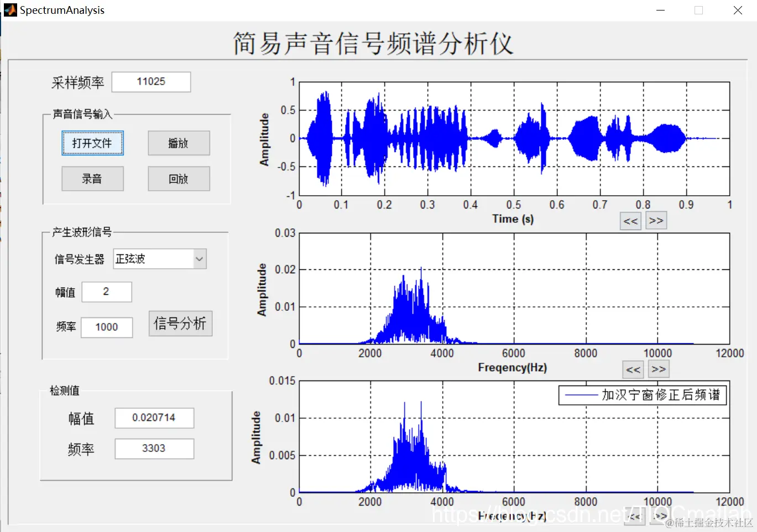Maximize the SpectrumAnalysis window
Screen dimensions: 757x532
(x=699, y=10)
